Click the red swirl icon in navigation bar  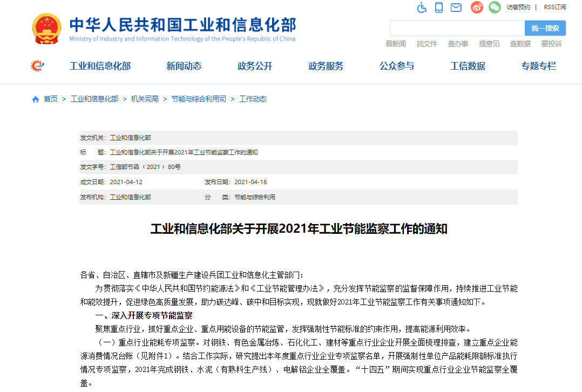37,66
